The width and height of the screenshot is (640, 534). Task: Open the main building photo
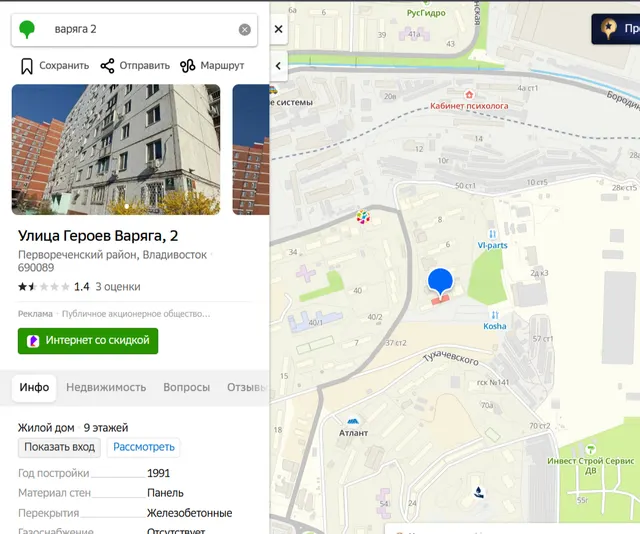(116, 149)
